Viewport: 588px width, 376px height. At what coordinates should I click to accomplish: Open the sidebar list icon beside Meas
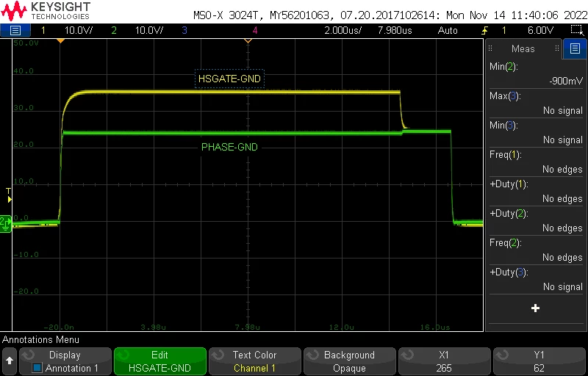[575, 48]
